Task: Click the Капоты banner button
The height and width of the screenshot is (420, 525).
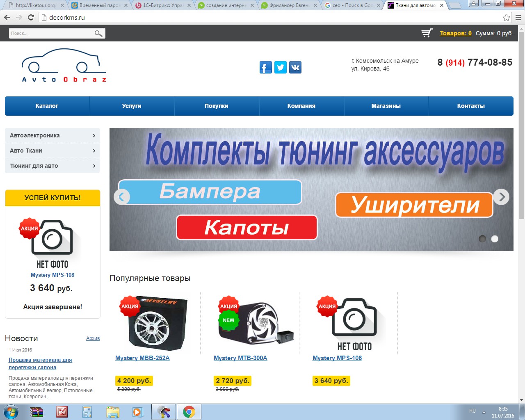Action: point(247,227)
